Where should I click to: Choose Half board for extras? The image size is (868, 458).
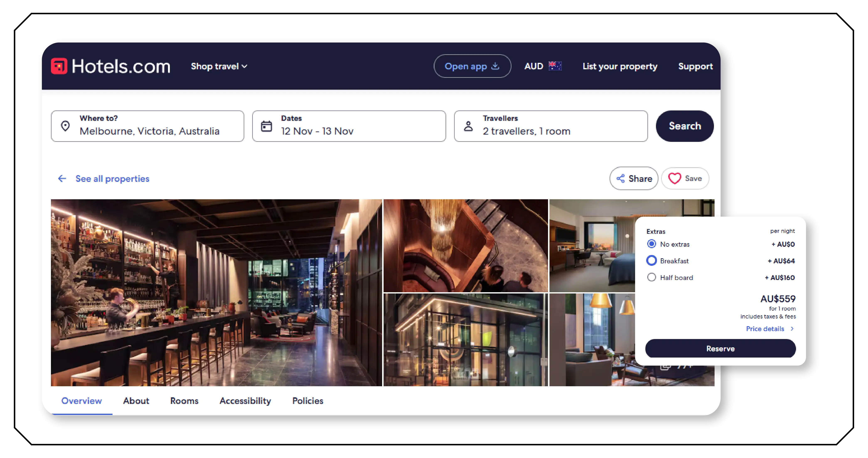pyautogui.click(x=651, y=277)
